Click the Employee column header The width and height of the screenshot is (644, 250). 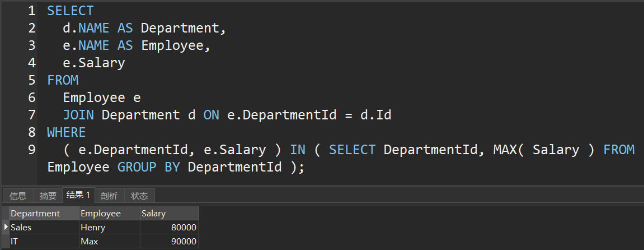[109, 213]
